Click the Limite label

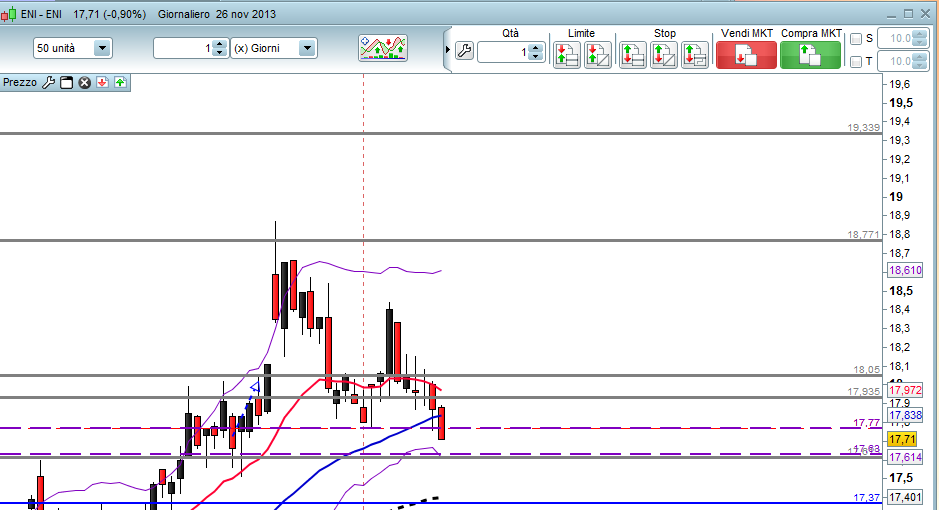click(581, 34)
